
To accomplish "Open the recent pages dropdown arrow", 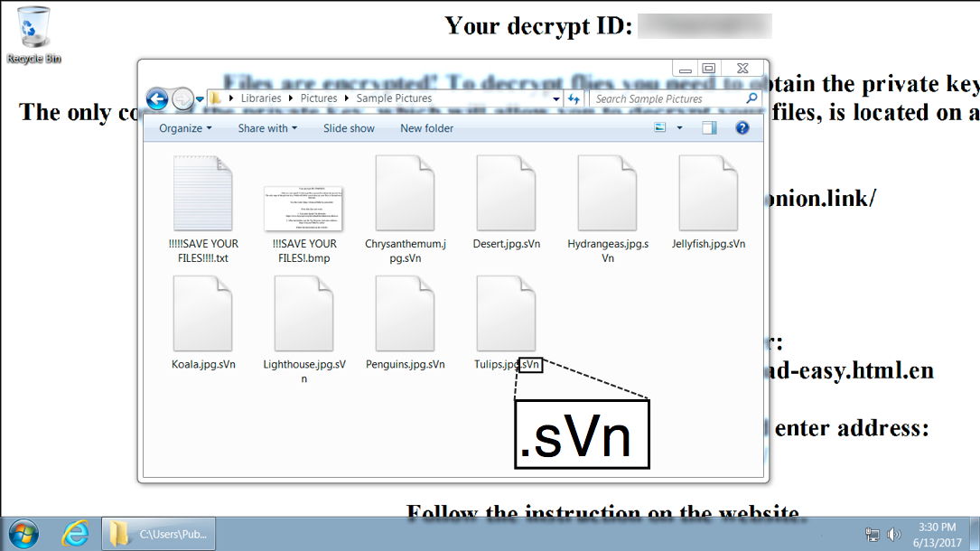I will tap(200, 98).
